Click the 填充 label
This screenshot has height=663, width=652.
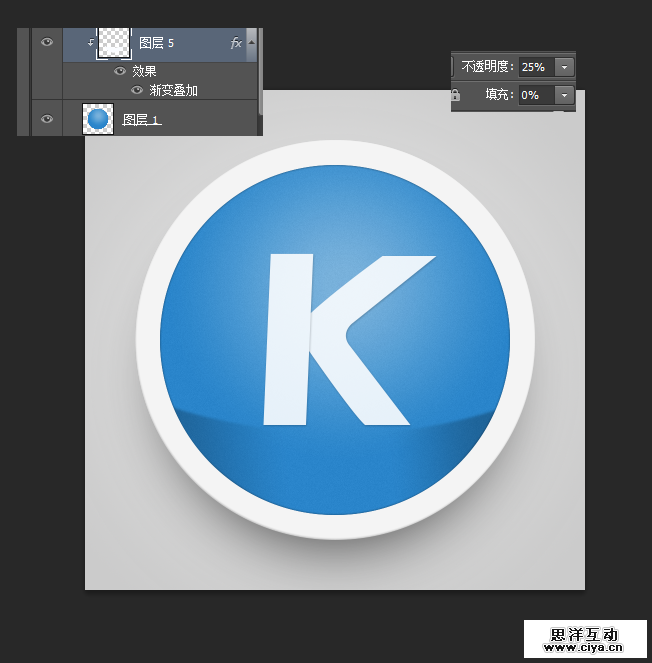tap(499, 95)
